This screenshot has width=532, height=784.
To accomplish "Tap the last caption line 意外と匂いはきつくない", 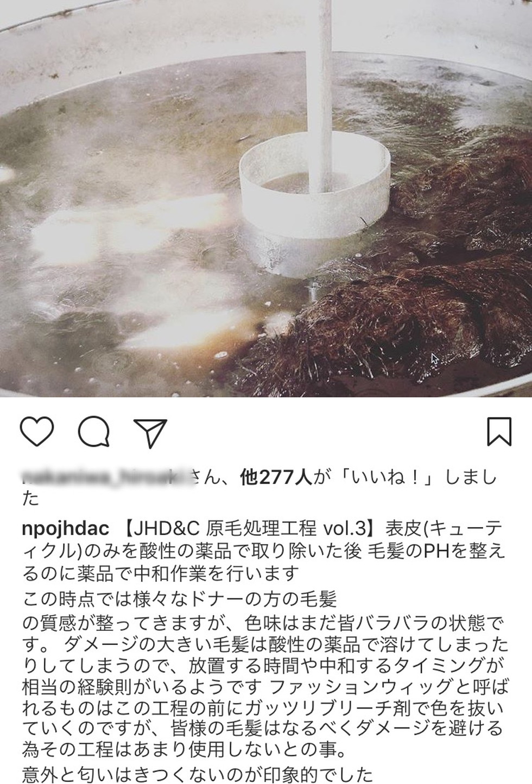I will [x=198, y=773].
